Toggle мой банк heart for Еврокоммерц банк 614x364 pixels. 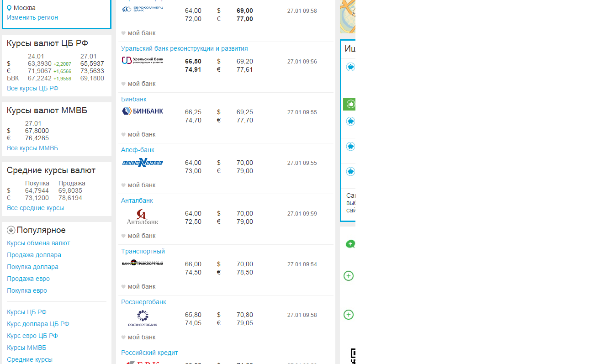[x=123, y=33]
